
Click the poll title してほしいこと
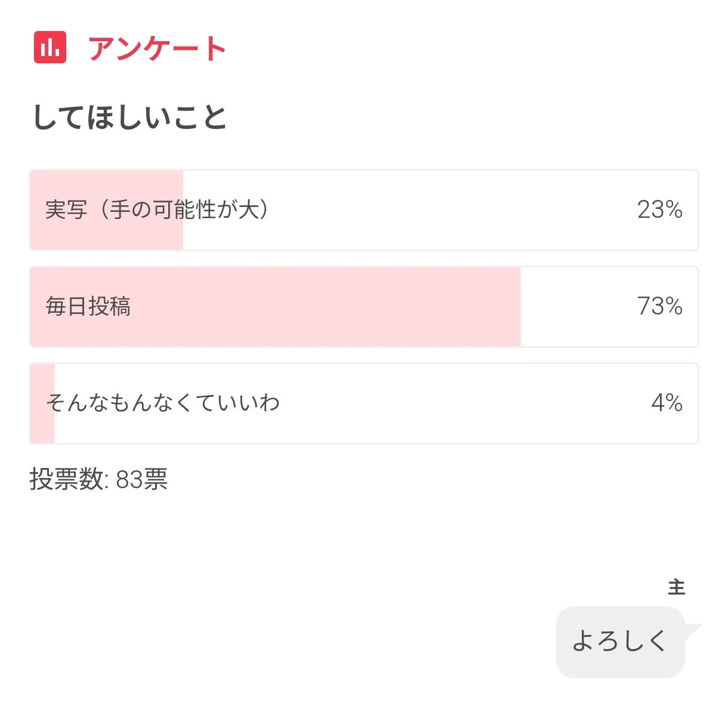[129, 117]
